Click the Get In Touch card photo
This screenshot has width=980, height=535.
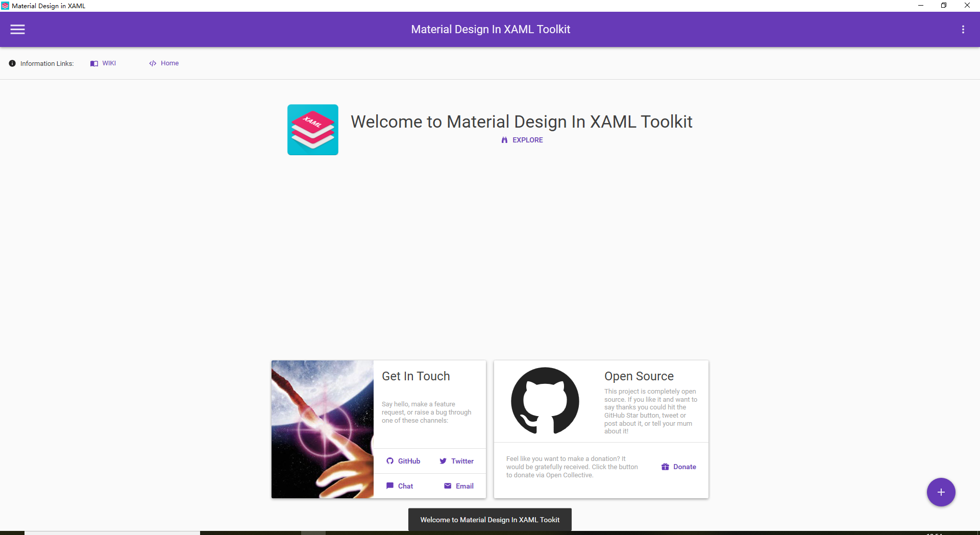click(x=323, y=429)
